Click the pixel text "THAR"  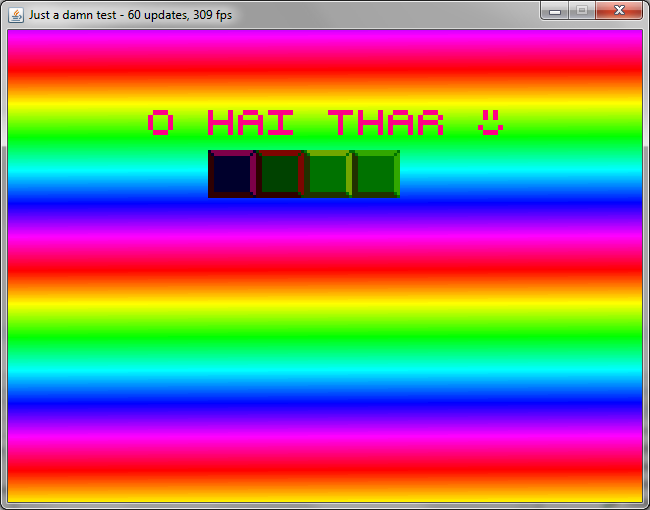pyautogui.click(x=386, y=123)
